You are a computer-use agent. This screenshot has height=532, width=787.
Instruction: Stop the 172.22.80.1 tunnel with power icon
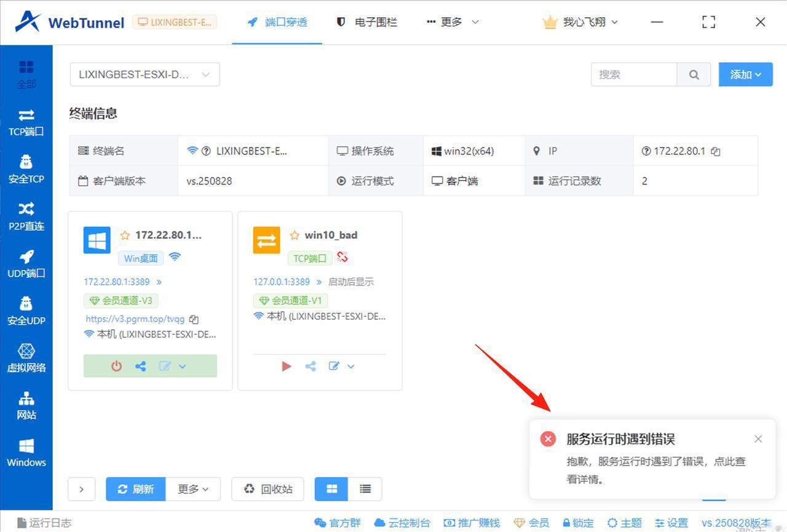[x=116, y=366]
